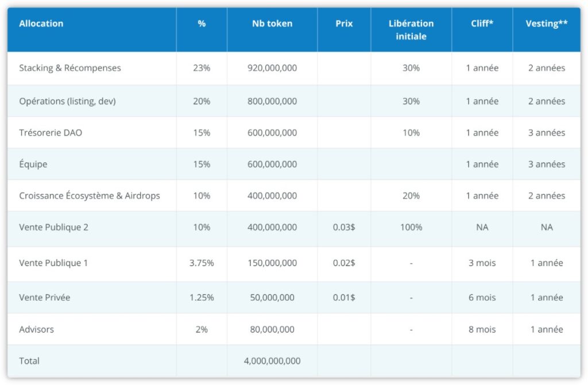Click the 4,000,000,000 total cell
The width and height of the screenshot is (588, 385).
coord(272,361)
